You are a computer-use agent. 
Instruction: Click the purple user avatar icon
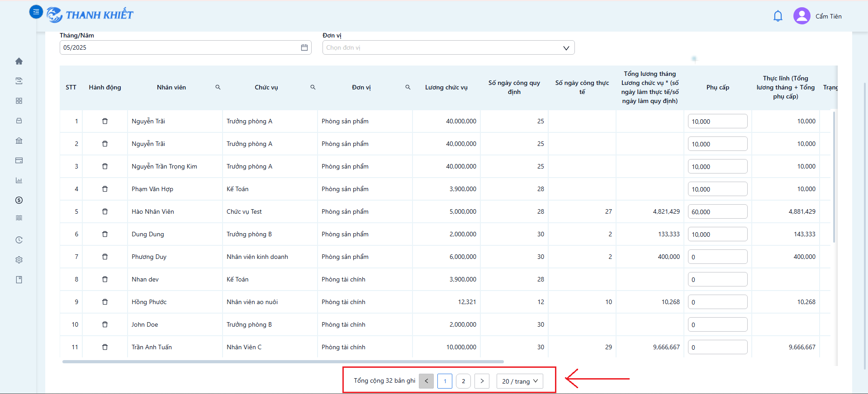click(802, 16)
